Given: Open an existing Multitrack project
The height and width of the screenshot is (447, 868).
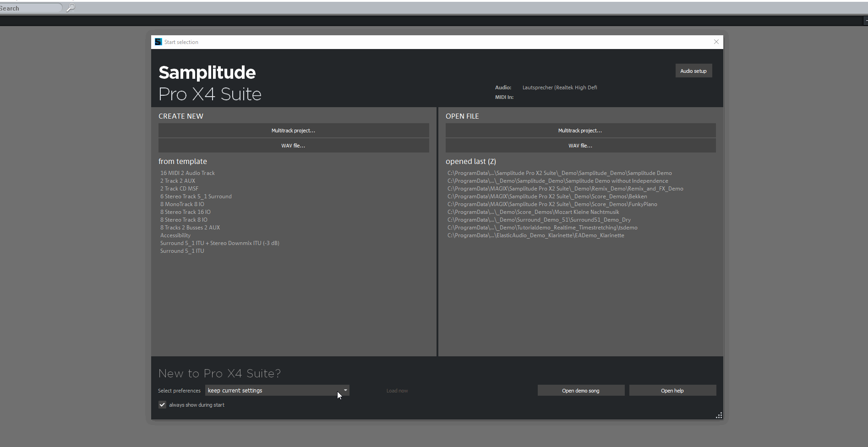Looking at the screenshot, I should [580, 131].
